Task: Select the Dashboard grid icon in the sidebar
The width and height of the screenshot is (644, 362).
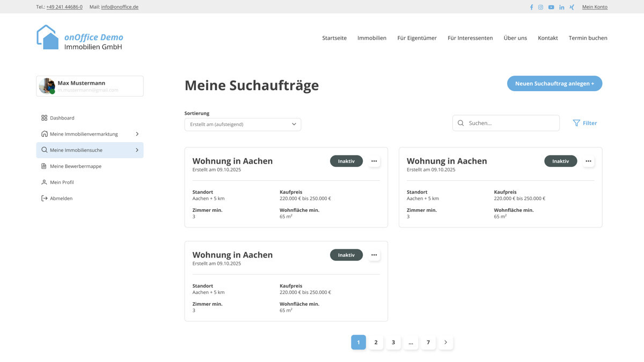Action: [x=44, y=117]
